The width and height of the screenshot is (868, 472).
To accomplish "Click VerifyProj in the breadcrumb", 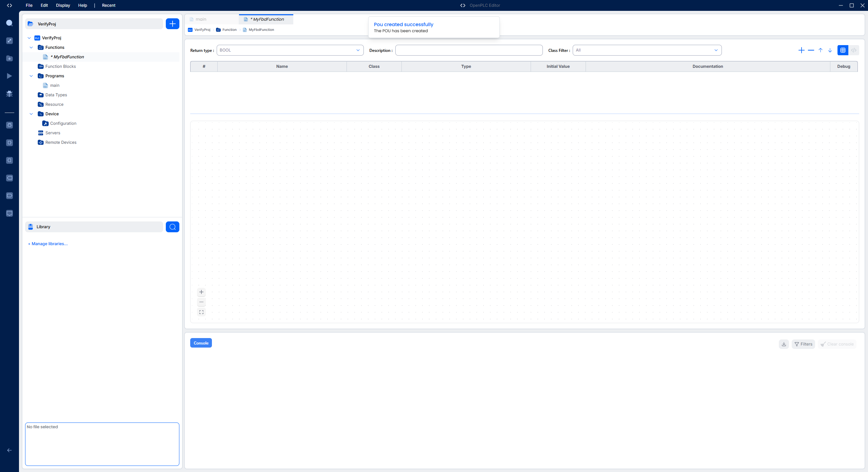I will point(199,30).
